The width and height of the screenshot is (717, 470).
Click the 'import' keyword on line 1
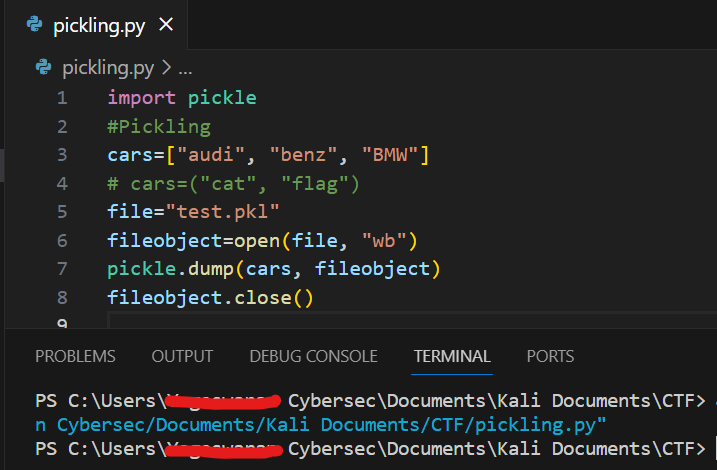pyautogui.click(x=141, y=98)
